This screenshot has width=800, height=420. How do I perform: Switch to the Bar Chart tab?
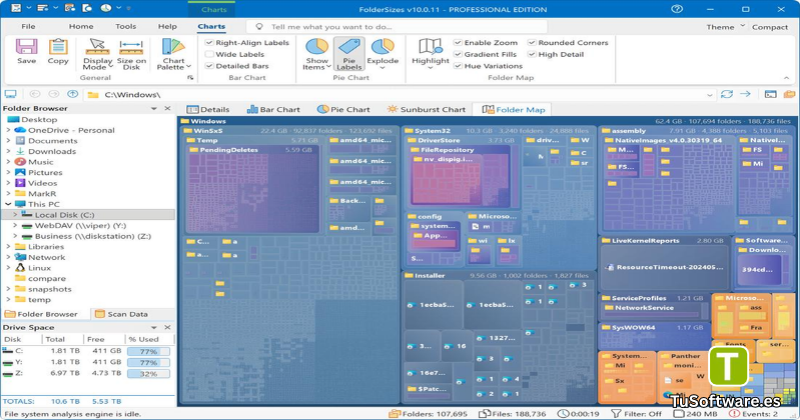(273, 109)
